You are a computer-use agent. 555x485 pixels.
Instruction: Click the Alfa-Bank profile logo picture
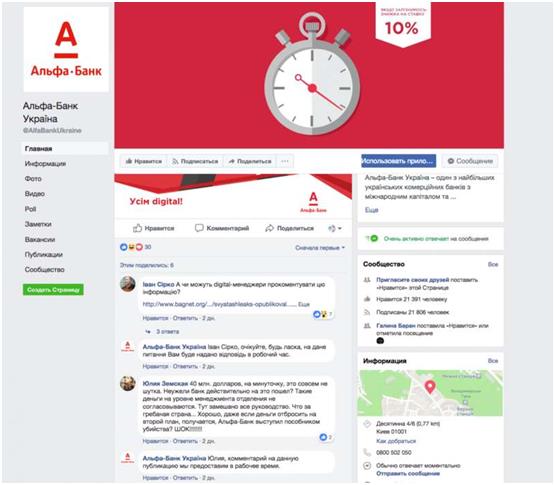point(66,49)
